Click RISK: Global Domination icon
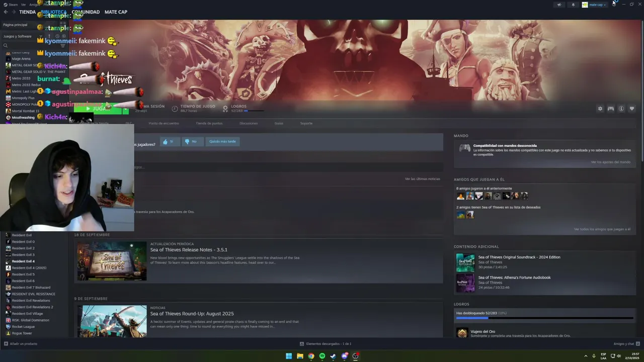Viewport: 644px width, 362px height. click(x=8, y=320)
